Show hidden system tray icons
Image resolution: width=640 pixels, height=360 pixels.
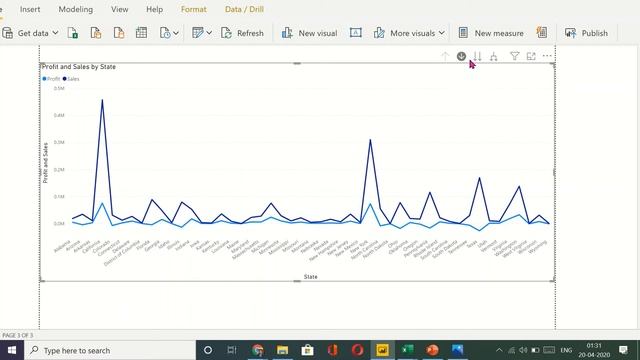499,350
